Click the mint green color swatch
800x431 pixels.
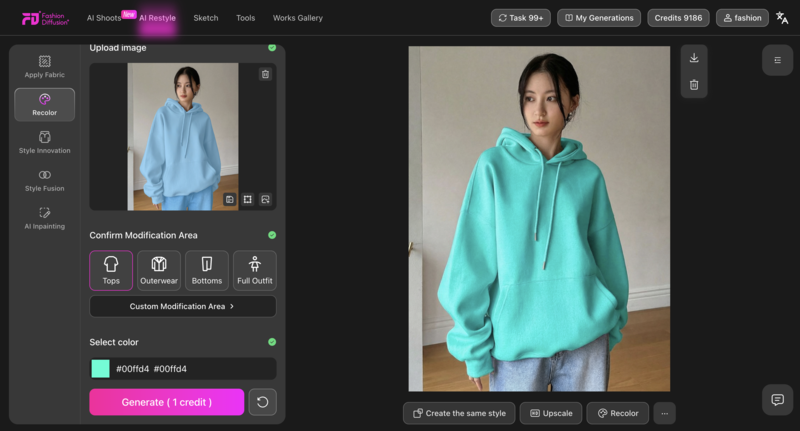[101, 369]
